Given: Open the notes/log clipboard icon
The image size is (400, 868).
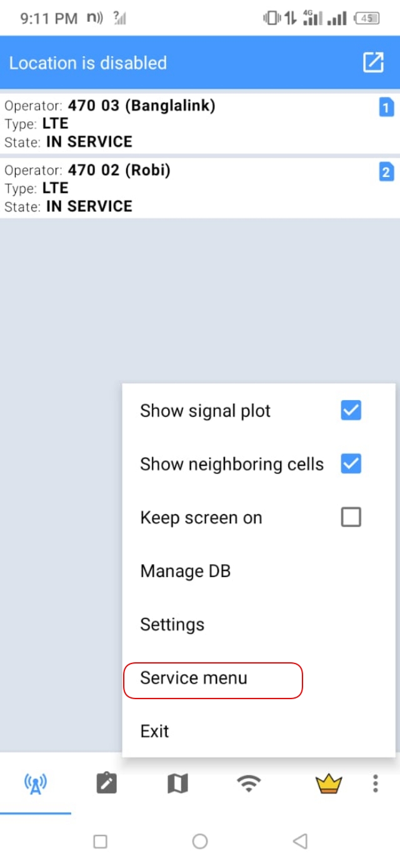Looking at the screenshot, I should point(106,782).
